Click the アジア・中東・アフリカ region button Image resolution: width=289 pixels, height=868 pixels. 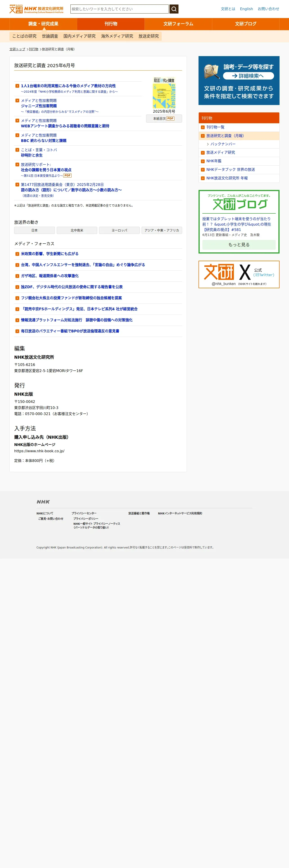click(x=162, y=230)
